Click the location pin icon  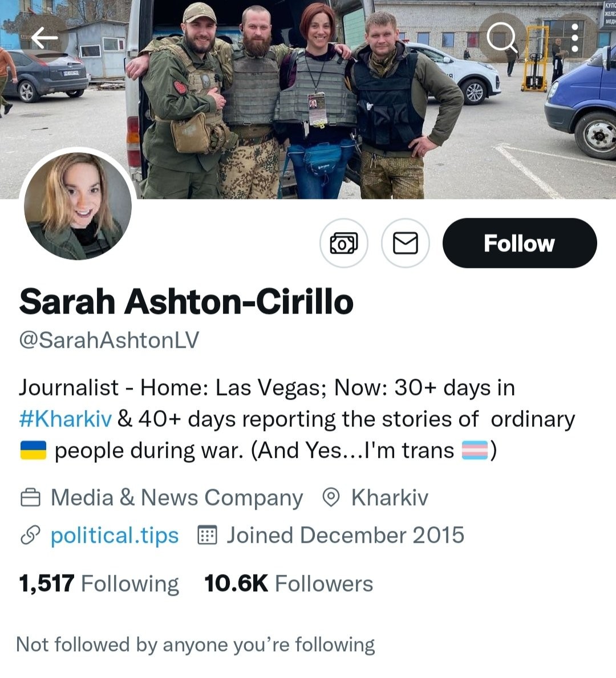(331, 498)
